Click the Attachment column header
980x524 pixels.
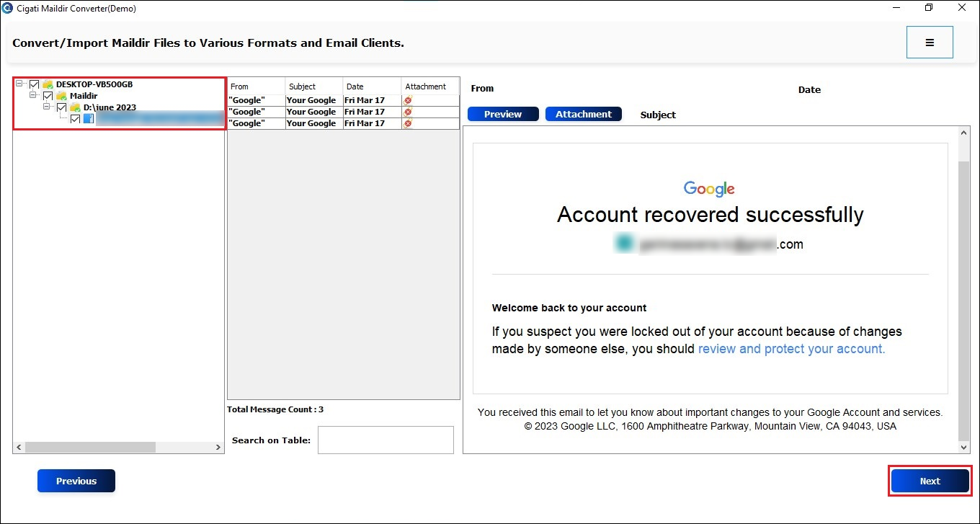[429, 86]
